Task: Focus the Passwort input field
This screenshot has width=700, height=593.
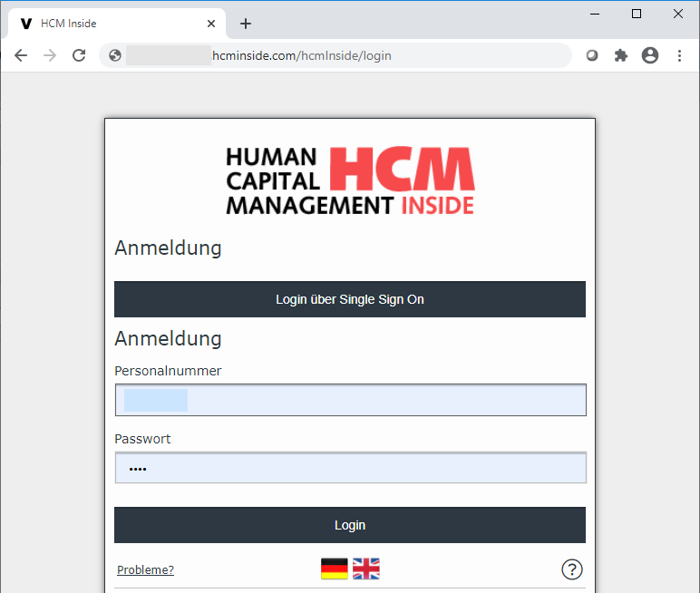Action: coord(350,468)
